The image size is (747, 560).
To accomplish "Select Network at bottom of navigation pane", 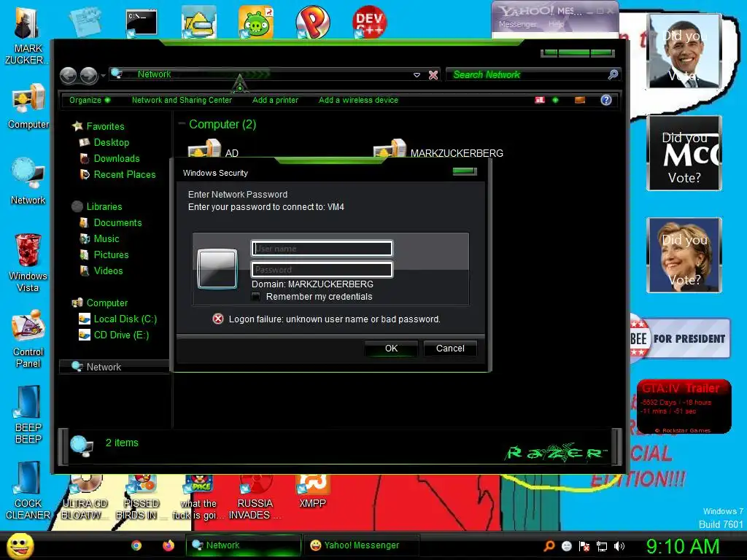I will 114,367.
